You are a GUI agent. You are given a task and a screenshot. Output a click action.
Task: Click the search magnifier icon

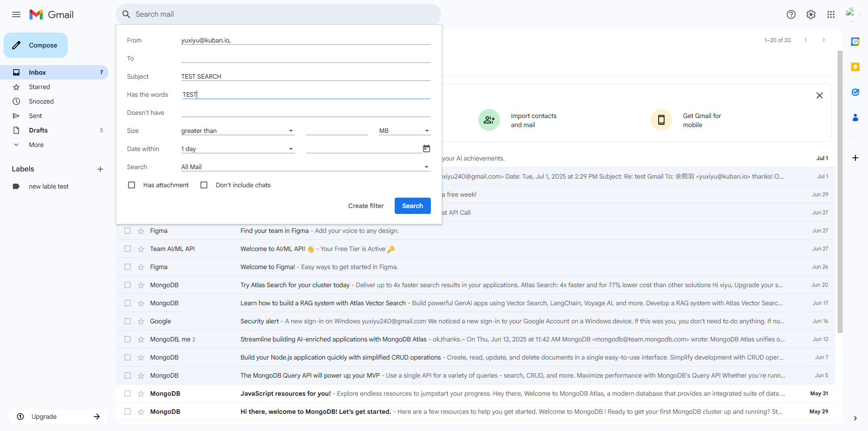coord(127,14)
